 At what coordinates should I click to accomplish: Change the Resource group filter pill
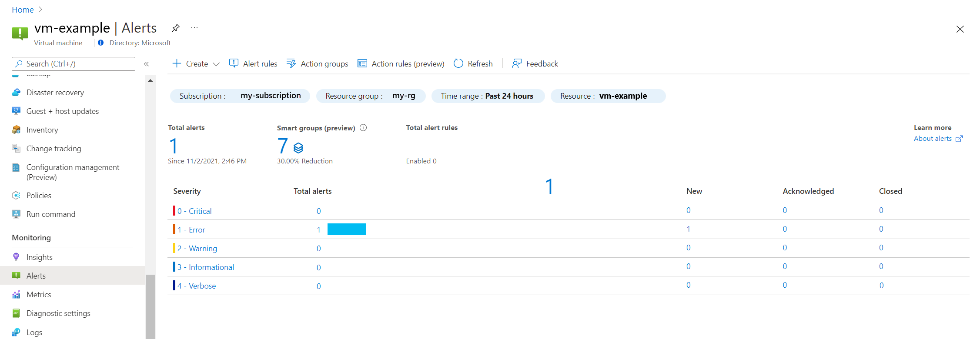[371, 96]
